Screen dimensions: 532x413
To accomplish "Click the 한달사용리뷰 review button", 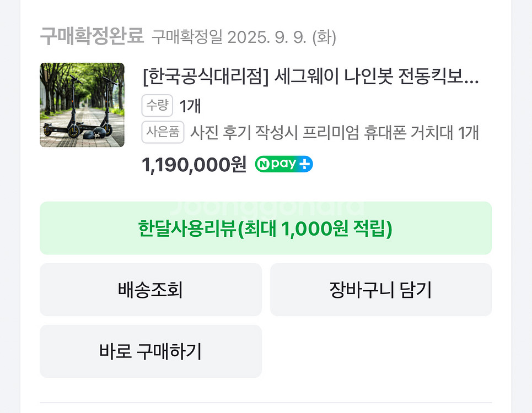I will [x=265, y=228].
